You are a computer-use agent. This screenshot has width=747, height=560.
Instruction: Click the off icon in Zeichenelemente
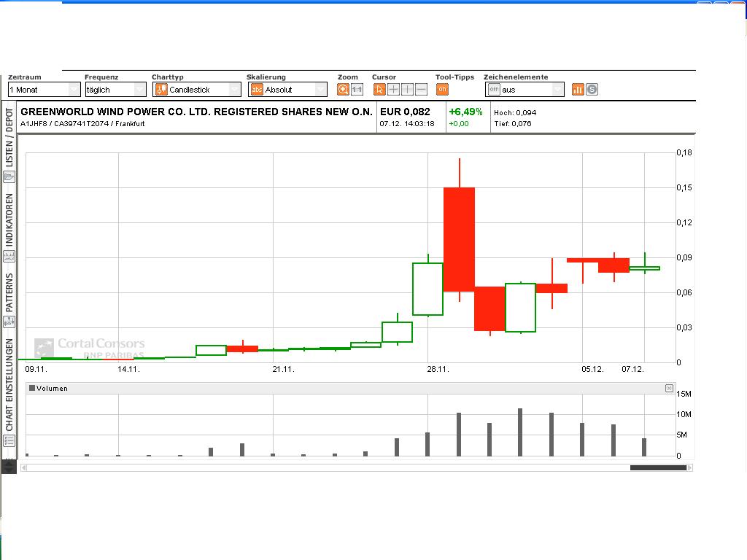[494, 90]
